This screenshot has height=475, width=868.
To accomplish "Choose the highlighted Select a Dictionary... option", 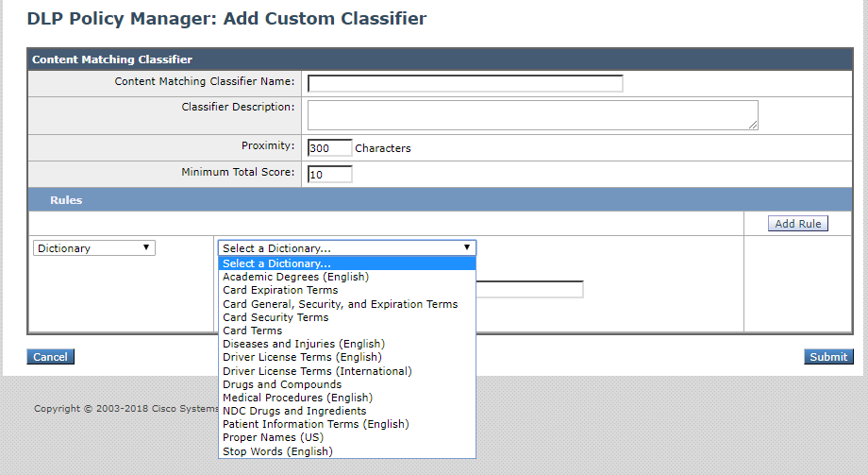I will 347,263.
